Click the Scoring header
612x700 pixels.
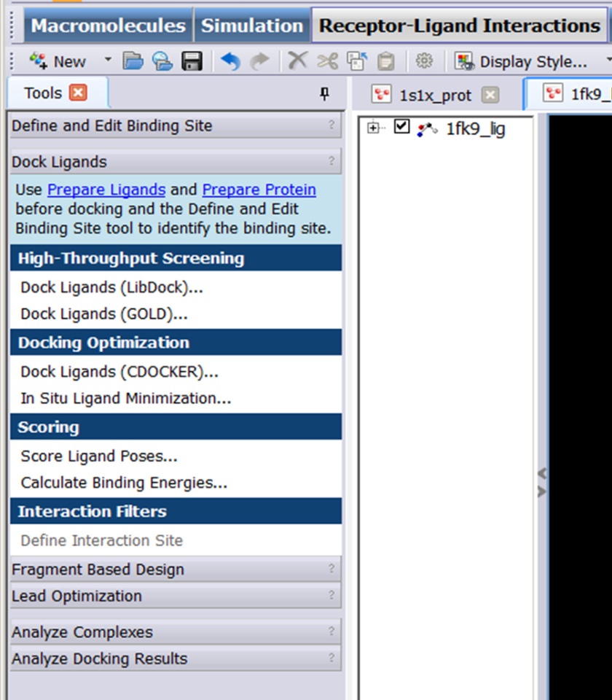point(176,427)
